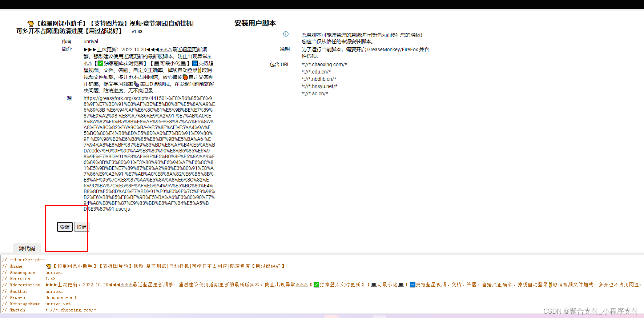Select include URL *://*.edu.cn/*
644x318 pixels.
click(x=316, y=72)
